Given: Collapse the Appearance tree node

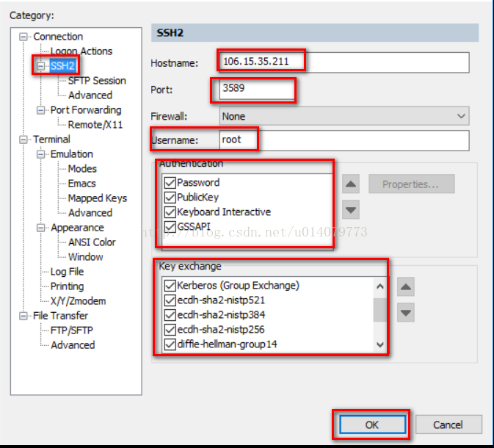Looking at the screenshot, I should click(40, 228).
